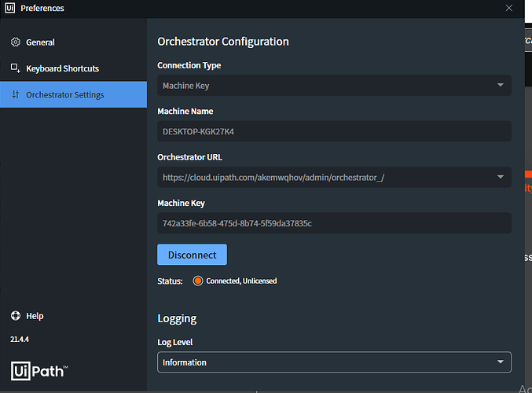This screenshot has height=393, width=532.
Task: Click the orange connection status indicator
Action: click(x=198, y=281)
